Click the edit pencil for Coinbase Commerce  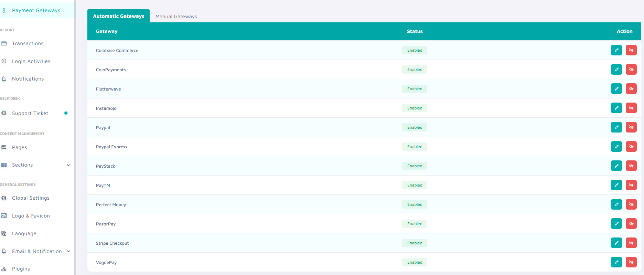click(x=616, y=50)
